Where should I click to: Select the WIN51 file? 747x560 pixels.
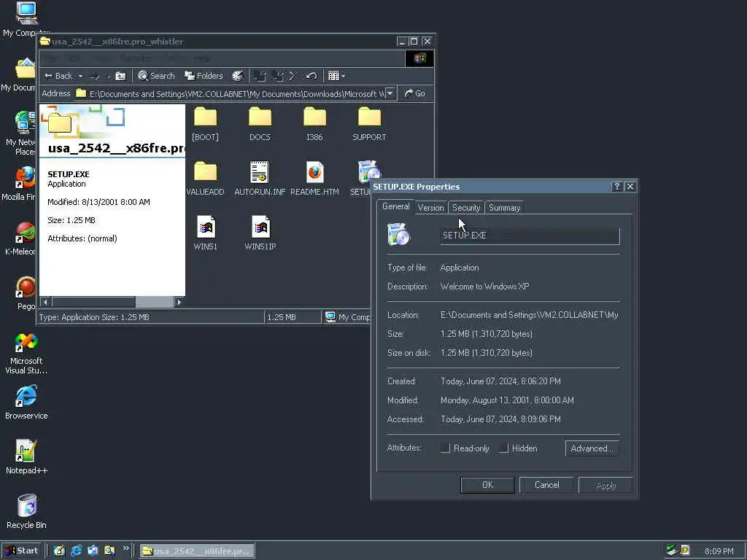click(205, 233)
